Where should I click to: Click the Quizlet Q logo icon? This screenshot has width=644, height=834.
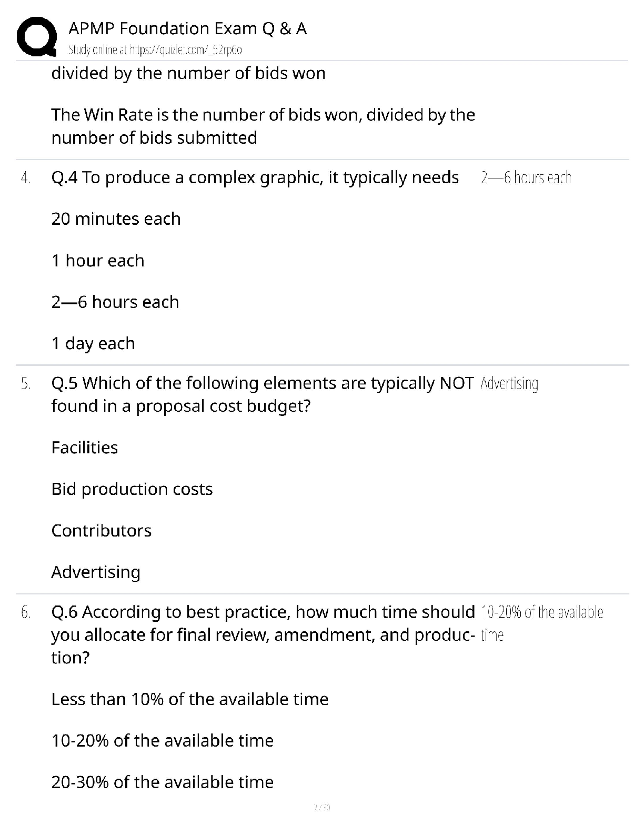(x=36, y=36)
